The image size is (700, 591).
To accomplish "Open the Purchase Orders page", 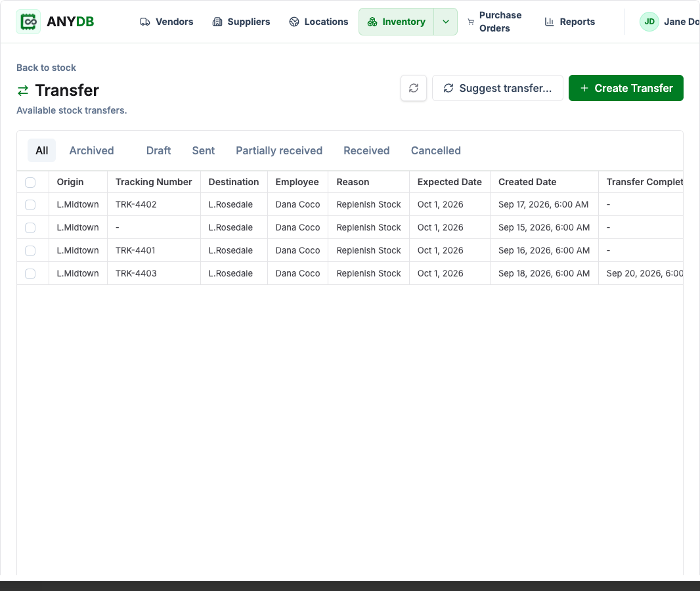I will pos(494,22).
